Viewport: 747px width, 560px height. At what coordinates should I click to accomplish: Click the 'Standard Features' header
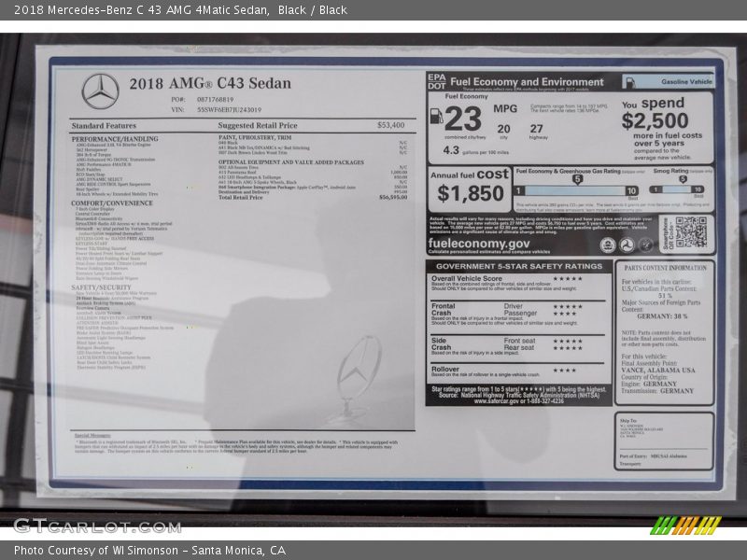click(104, 126)
